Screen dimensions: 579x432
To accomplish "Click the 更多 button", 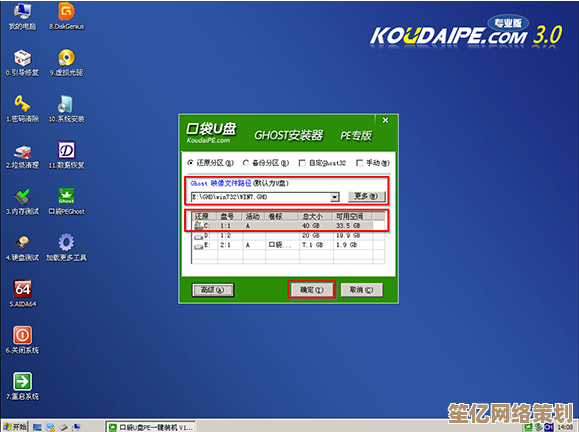I will coord(366,196).
